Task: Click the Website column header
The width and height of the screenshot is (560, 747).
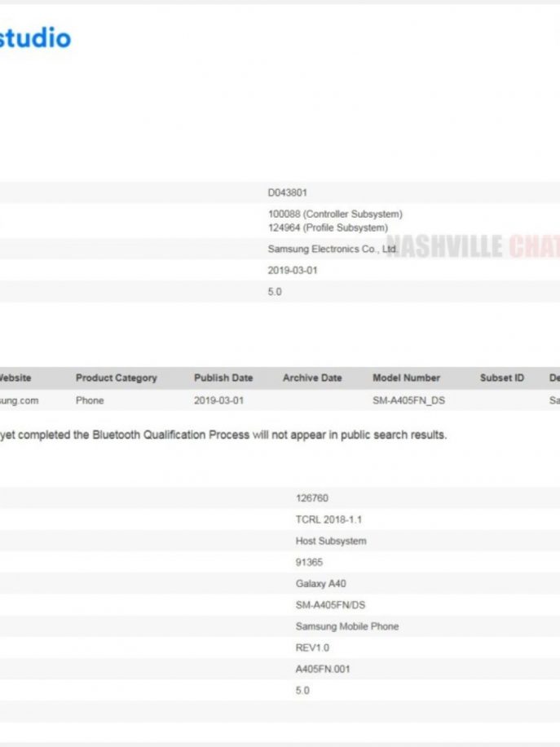Action: click(15, 378)
